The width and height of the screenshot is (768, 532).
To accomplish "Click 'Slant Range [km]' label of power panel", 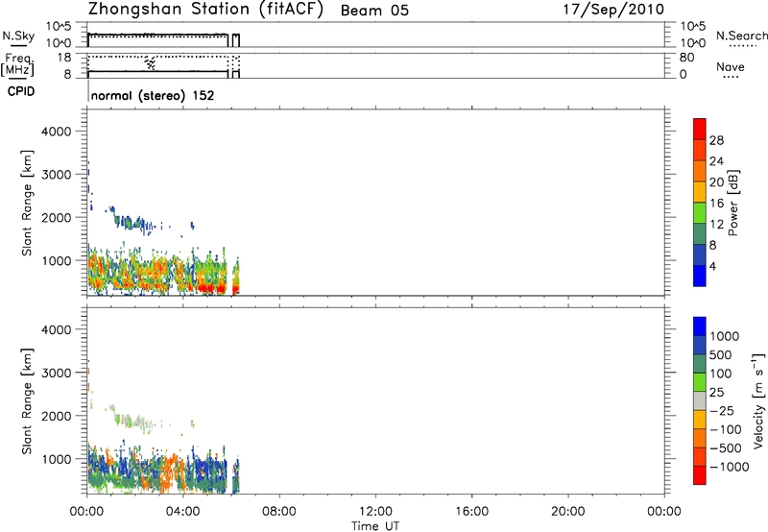I will pyautogui.click(x=27, y=203).
